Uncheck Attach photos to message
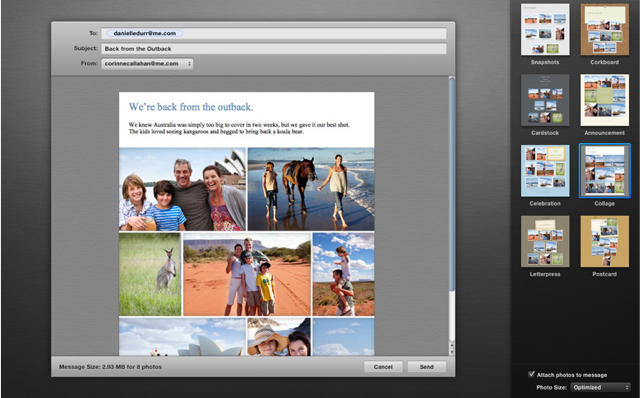Image resolution: width=640 pixels, height=398 pixels. point(531,374)
